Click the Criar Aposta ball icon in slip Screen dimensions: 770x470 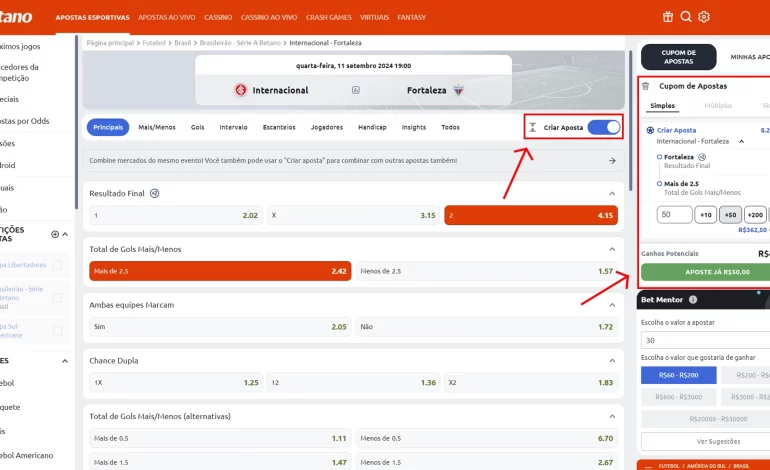pyautogui.click(x=650, y=131)
